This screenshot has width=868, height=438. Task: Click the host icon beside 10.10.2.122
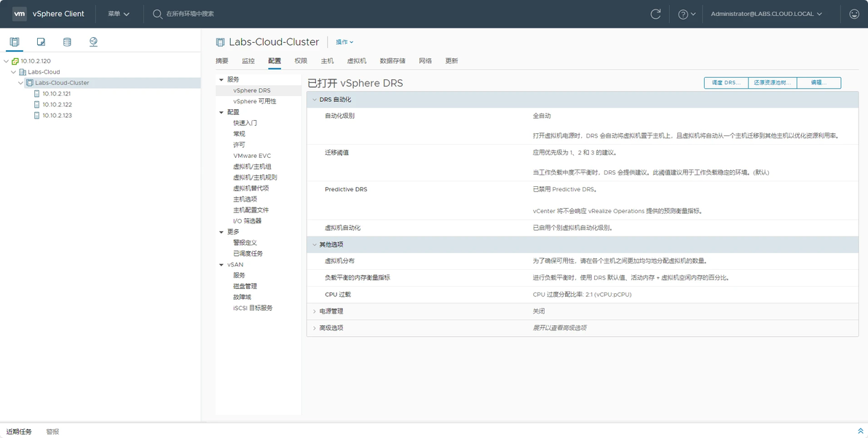pos(37,105)
